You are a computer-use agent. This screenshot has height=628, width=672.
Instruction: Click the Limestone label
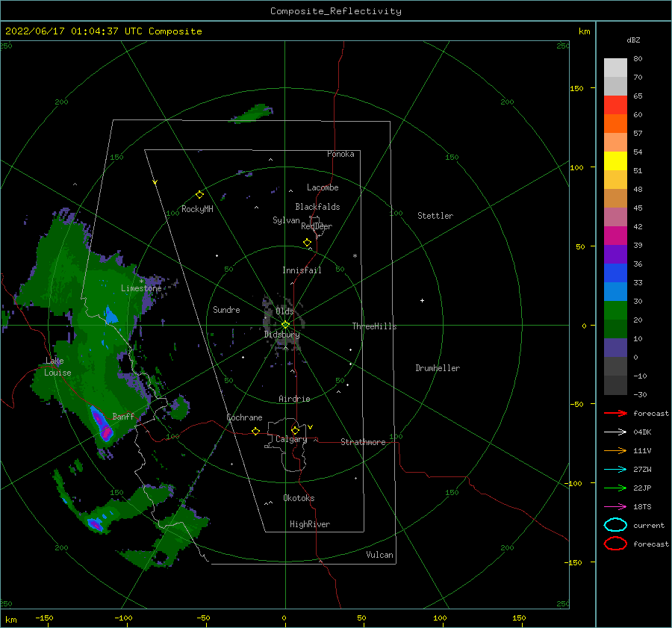[x=141, y=288]
